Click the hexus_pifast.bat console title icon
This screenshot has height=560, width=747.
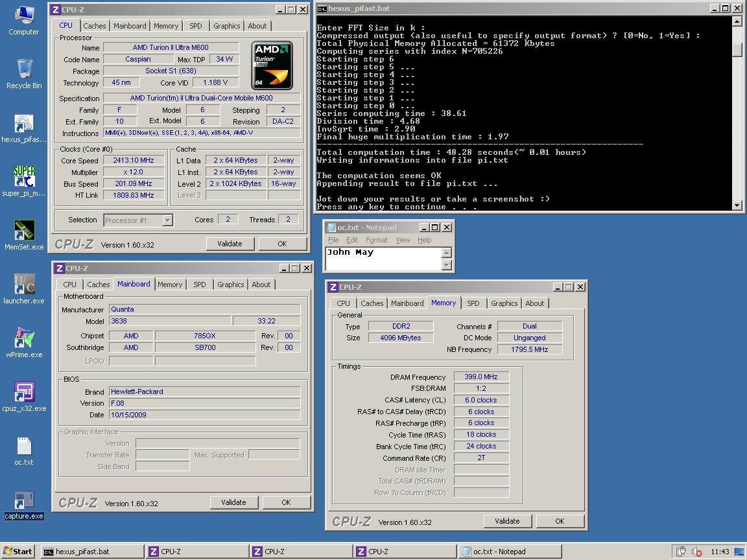322,8
